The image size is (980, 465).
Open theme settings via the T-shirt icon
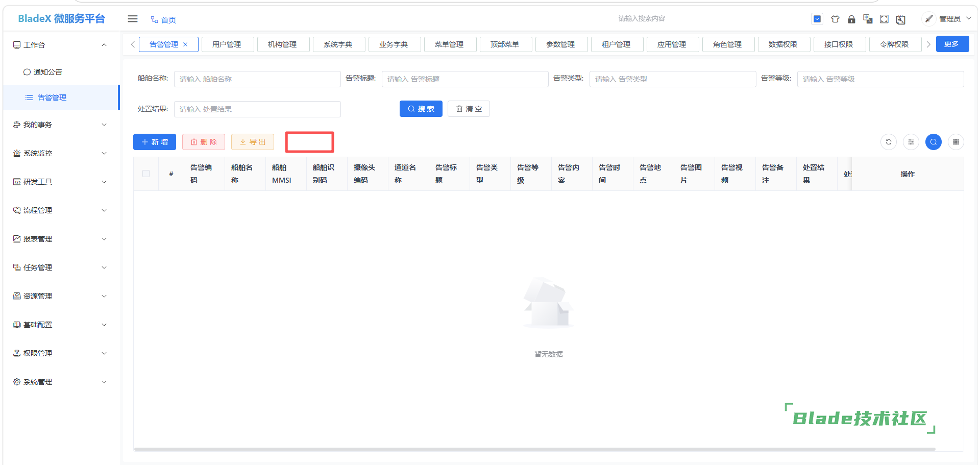coord(835,19)
